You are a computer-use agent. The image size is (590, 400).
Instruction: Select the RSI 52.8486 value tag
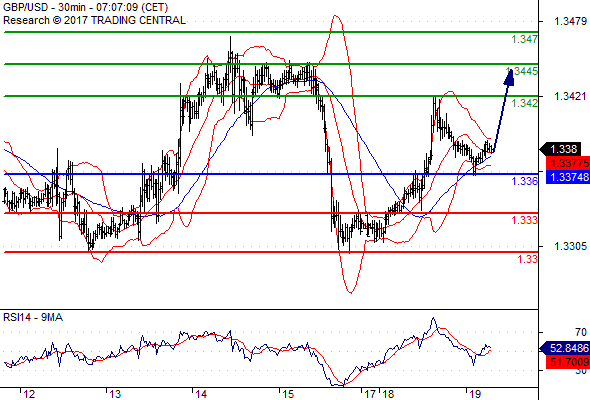[x=564, y=348]
